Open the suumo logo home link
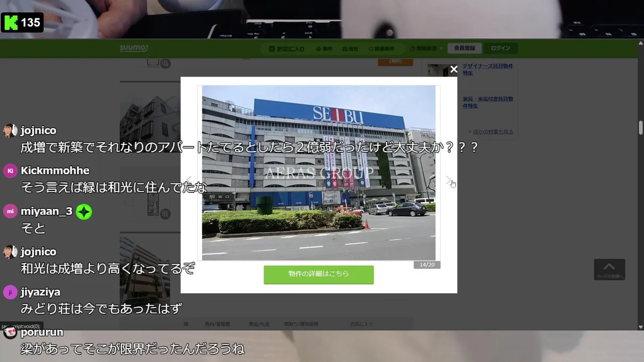Viewport: 644px width, 362px height. [134, 48]
